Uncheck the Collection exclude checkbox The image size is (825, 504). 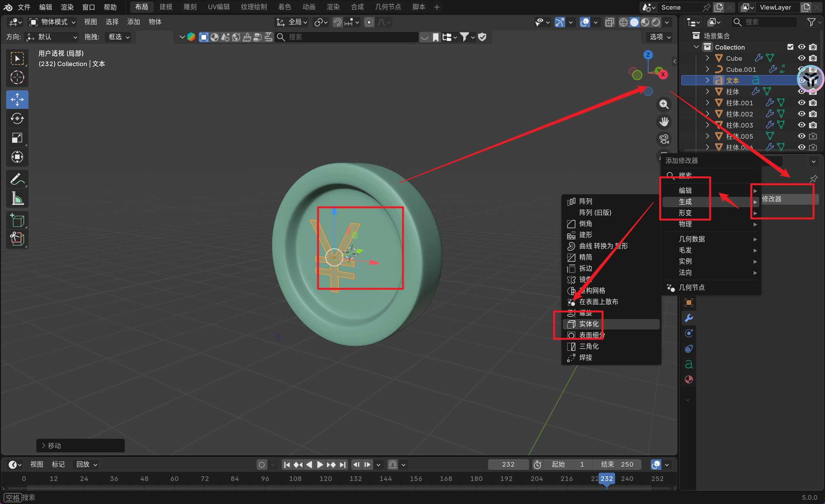pos(790,47)
